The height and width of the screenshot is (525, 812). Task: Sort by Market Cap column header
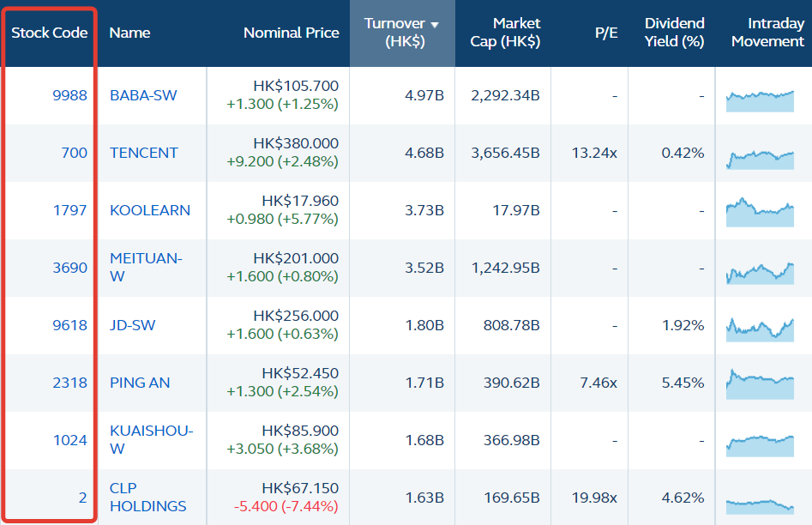(x=504, y=33)
